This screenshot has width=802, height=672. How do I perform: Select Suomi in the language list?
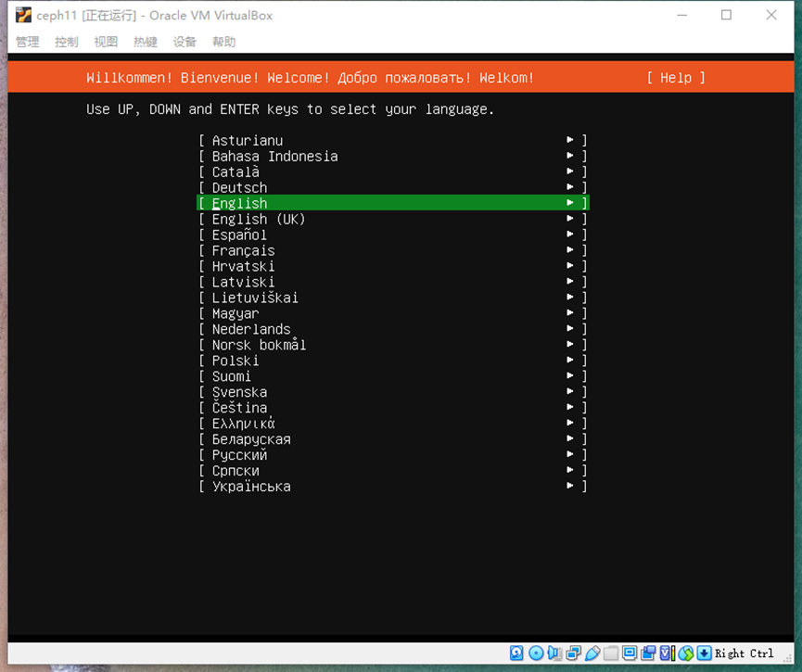pos(393,376)
